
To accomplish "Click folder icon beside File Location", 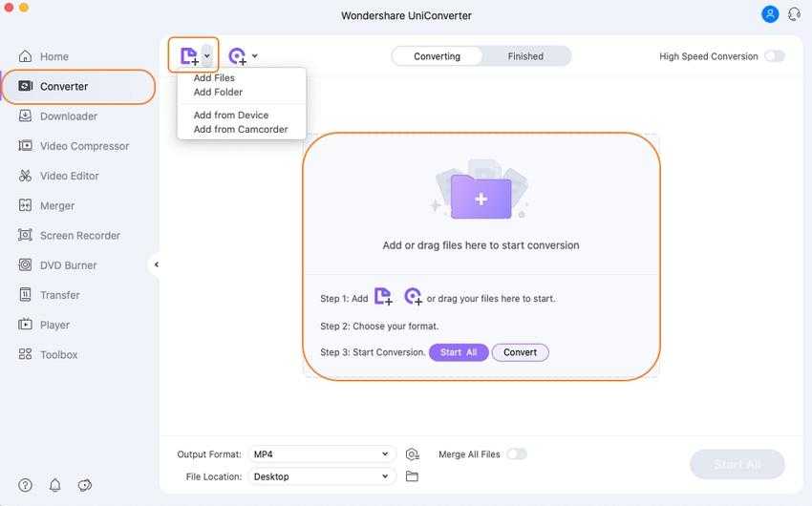I will pos(412,476).
